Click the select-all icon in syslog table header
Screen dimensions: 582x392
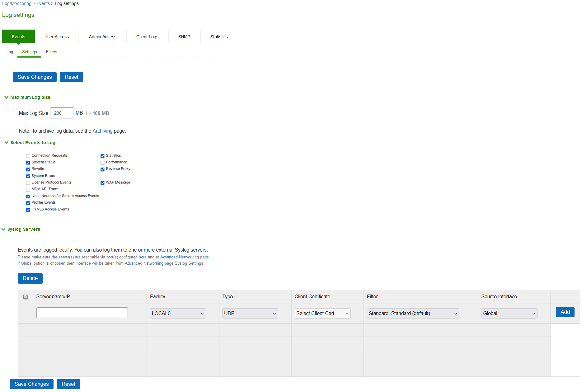pyautogui.click(x=26, y=297)
